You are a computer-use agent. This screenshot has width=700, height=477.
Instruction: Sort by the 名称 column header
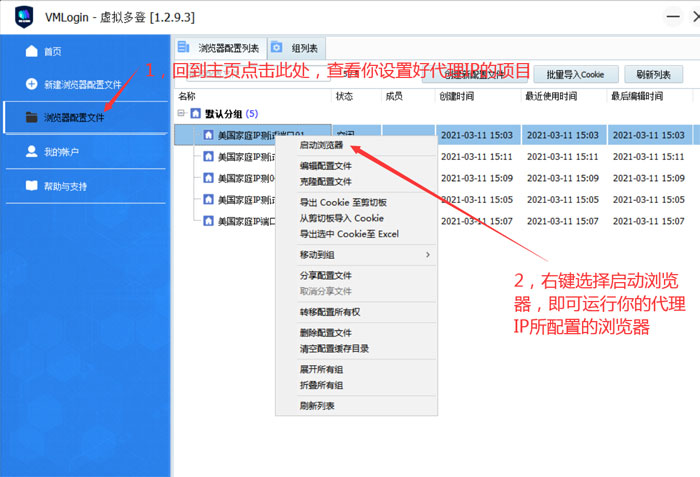(187, 96)
